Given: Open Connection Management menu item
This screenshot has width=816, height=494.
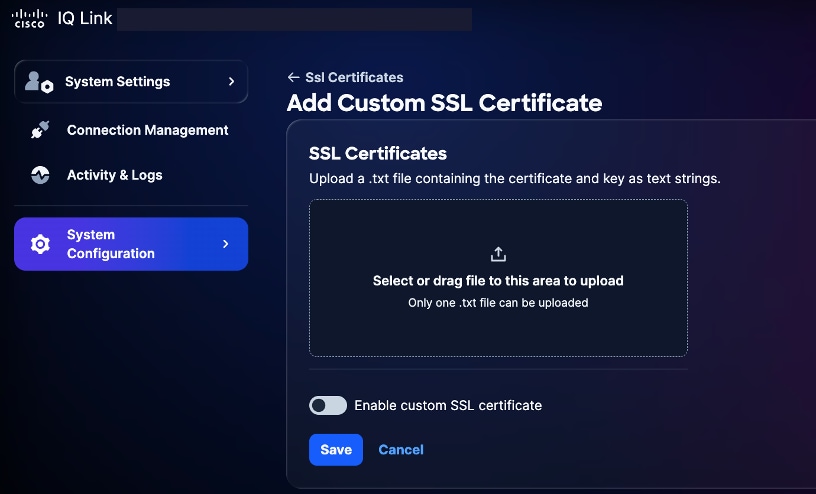Looking at the screenshot, I should (131, 130).
